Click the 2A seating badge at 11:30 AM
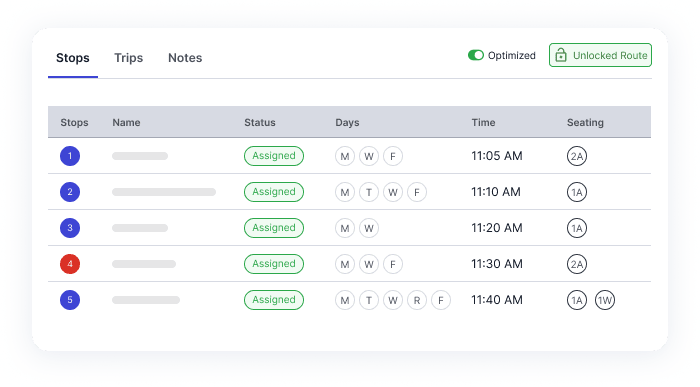This screenshot has width=700, height=387. coord(577,264)
